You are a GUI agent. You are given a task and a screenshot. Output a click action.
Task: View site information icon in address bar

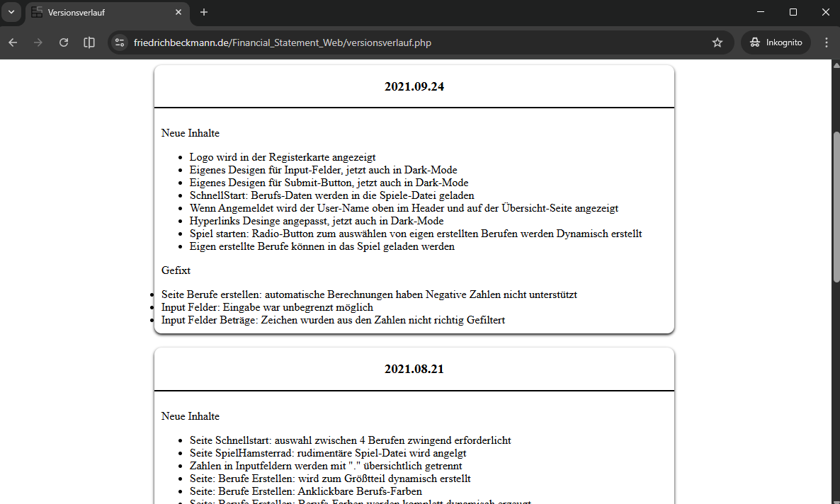[120, 42]
